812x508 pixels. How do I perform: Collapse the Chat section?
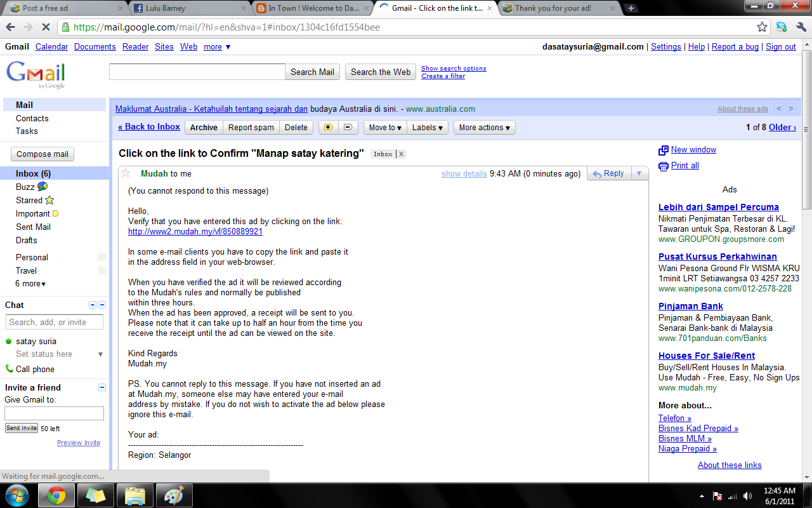pyautogui.click(x=102, y=305)
